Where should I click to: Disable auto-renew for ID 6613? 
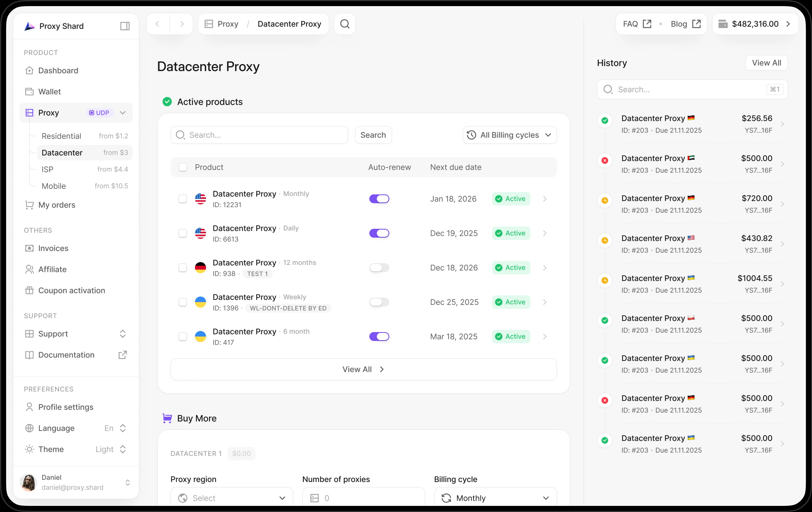point(379,233)
